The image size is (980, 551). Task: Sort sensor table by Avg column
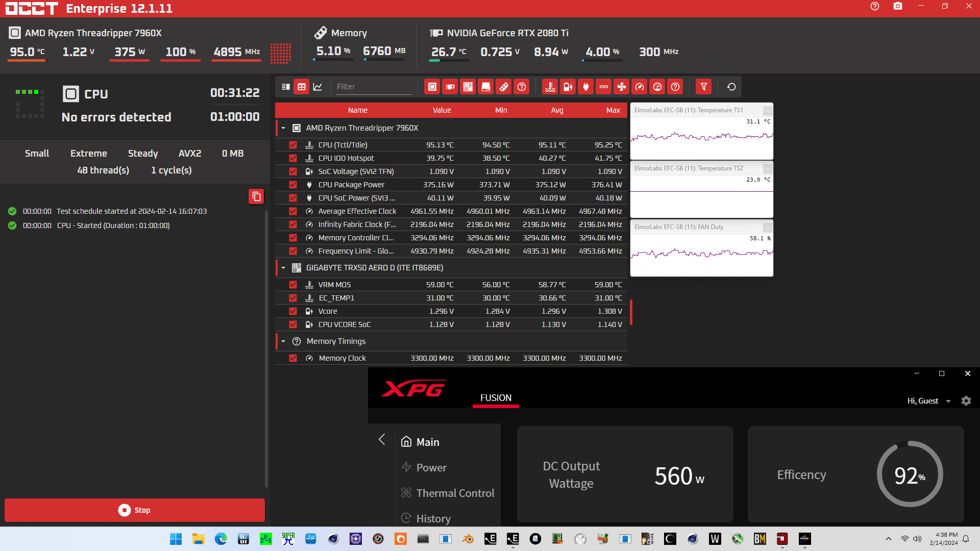[x=557, y=110]
